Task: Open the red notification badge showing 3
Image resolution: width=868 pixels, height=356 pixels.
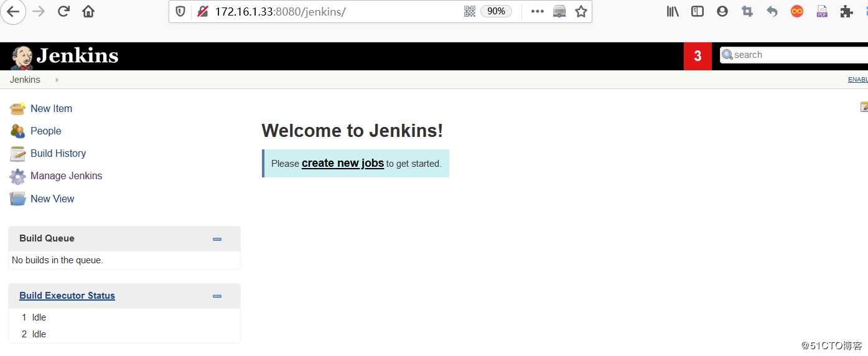Action: click(x=698, y=56)
